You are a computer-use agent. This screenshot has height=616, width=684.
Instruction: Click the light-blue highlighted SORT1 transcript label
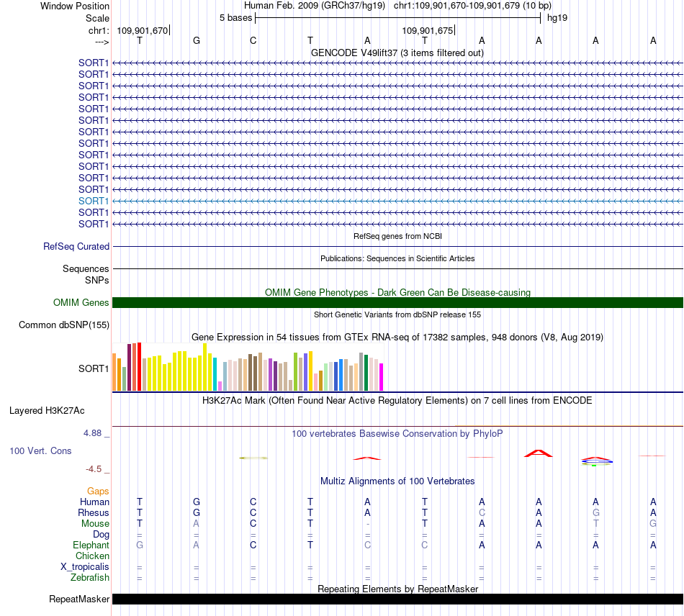coord(94,201)
